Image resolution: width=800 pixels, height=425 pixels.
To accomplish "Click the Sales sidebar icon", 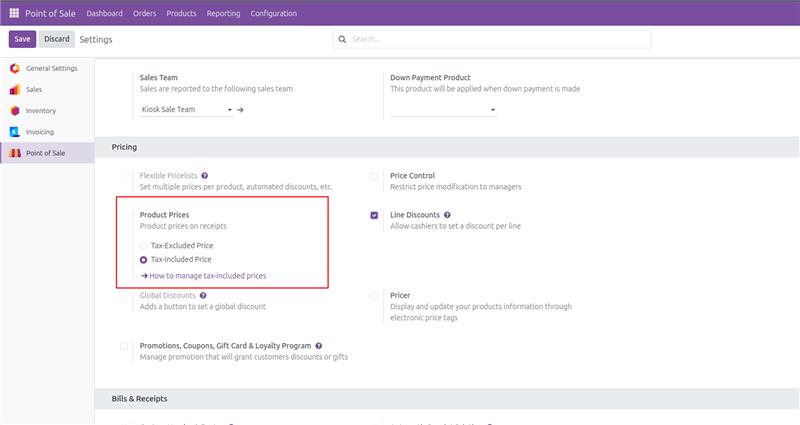I will [14, 89].
